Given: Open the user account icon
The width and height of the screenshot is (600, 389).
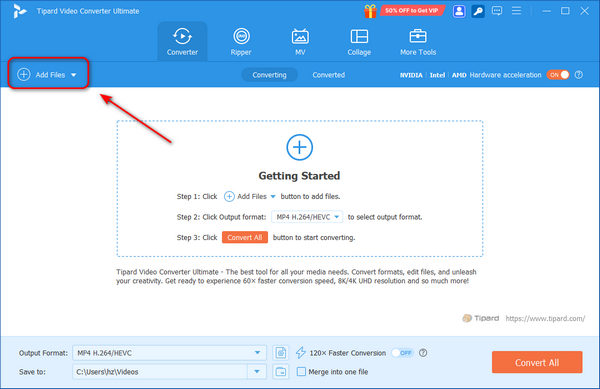Looking at the screenshot, I should 459,11.
